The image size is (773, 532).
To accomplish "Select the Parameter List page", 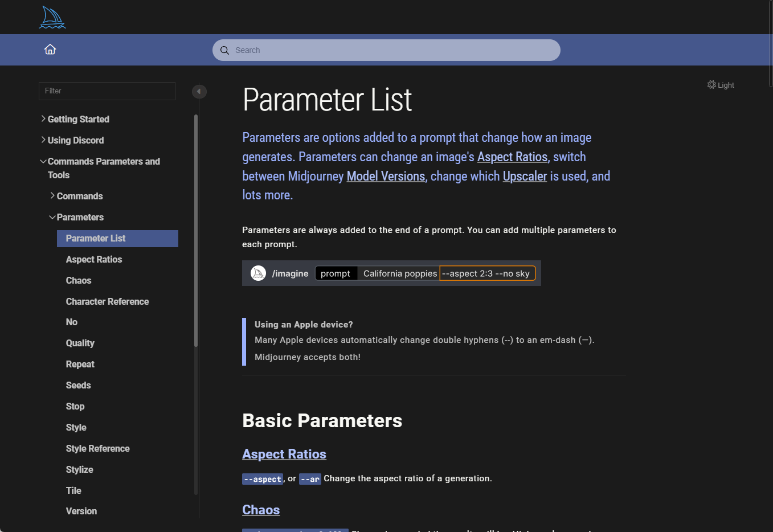I will (117, 239).
